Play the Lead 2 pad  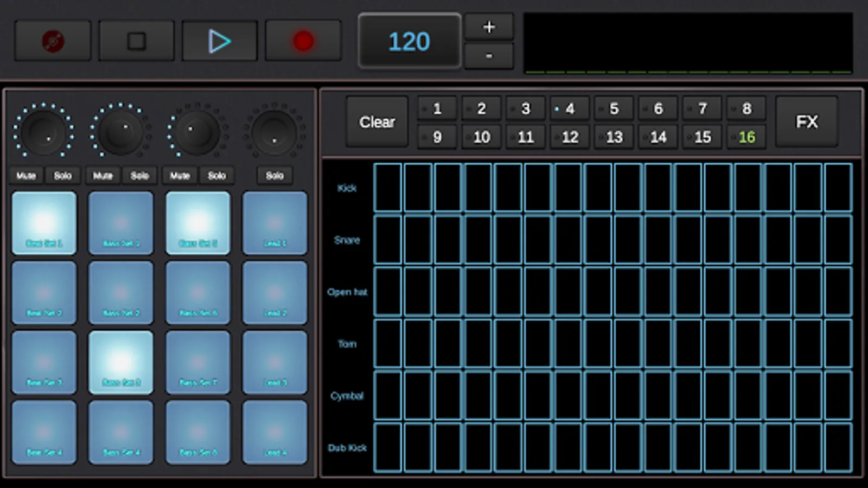click(x=275, y=293)
